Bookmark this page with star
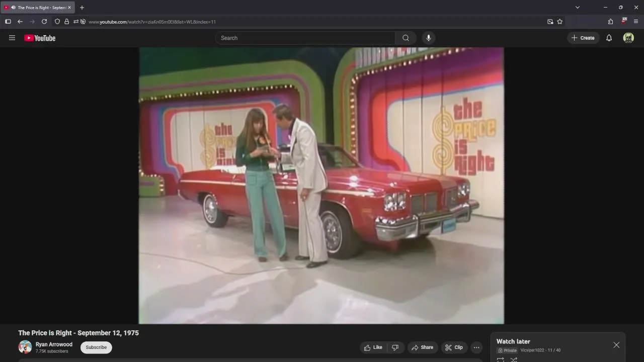 (559, 22)
